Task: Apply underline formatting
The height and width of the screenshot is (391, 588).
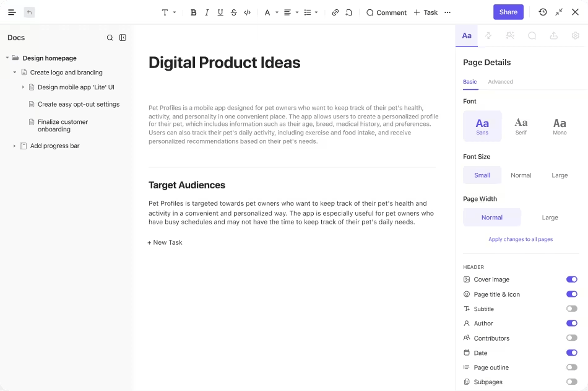Action: [220, 12]
